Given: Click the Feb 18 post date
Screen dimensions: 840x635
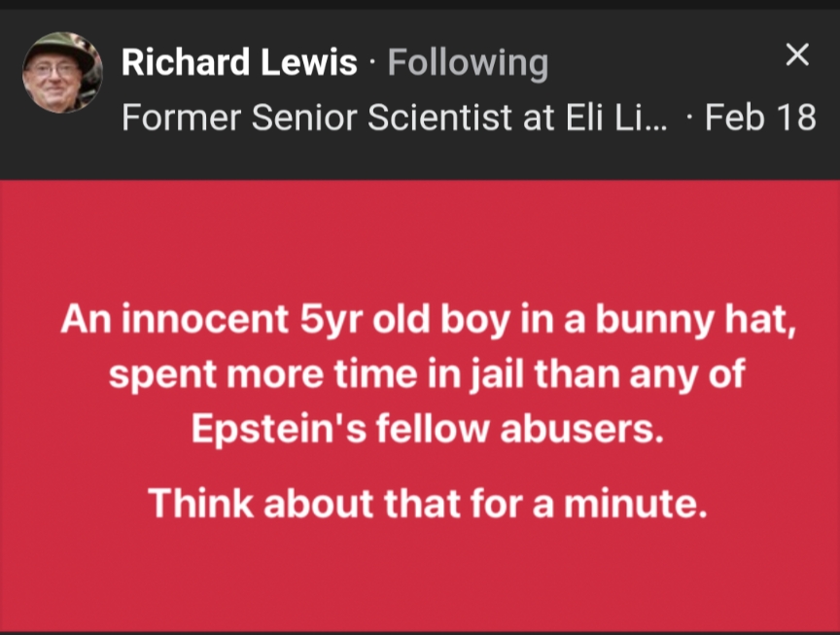Looking at the screenshot, I should tap(760, 118).
